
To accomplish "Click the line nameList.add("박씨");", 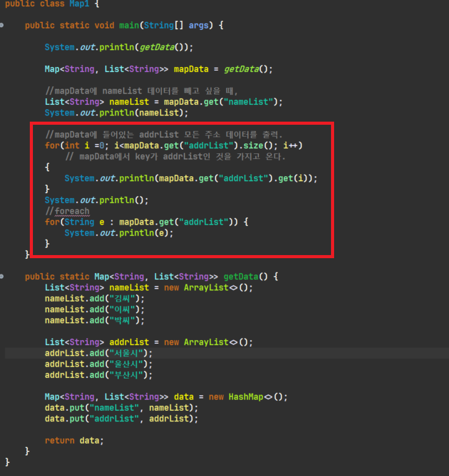I will 94,320.
